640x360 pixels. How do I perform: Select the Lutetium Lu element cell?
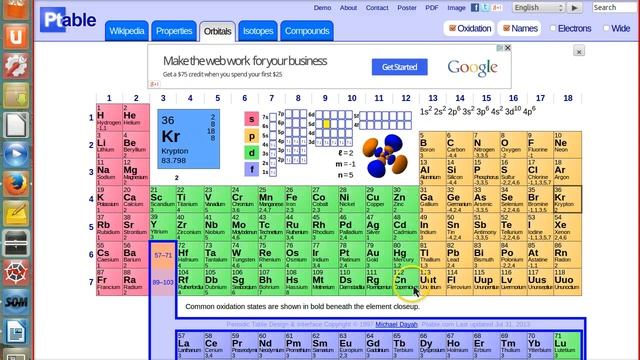click(x=567, y=346)
